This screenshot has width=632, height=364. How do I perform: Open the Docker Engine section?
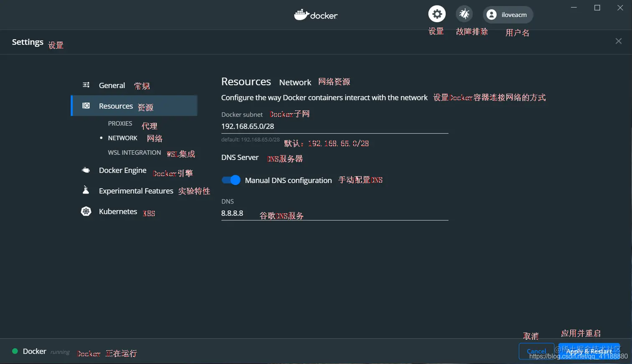pyautogui.click(x=122, y=170)
